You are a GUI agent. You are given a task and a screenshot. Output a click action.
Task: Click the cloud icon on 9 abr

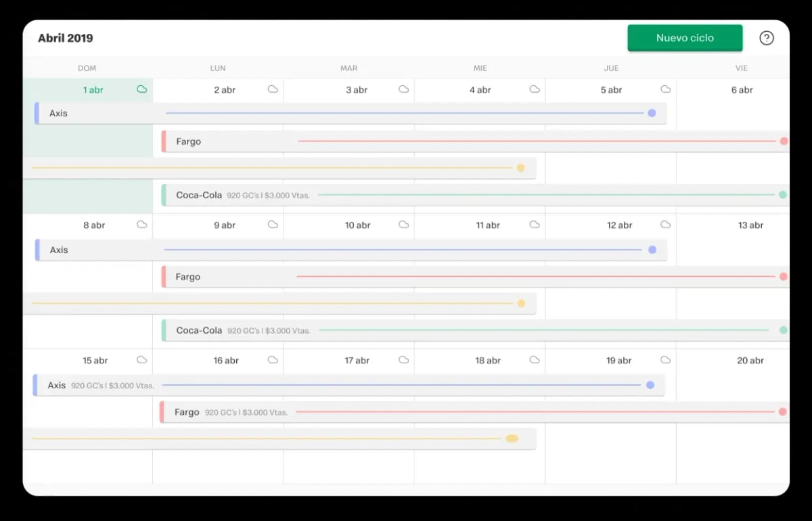[x=272, y=224]
